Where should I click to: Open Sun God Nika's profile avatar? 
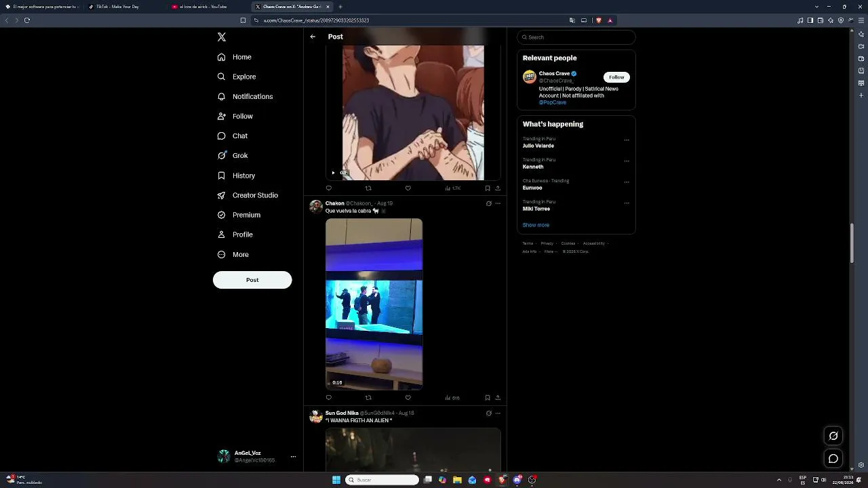pos(316,416)
